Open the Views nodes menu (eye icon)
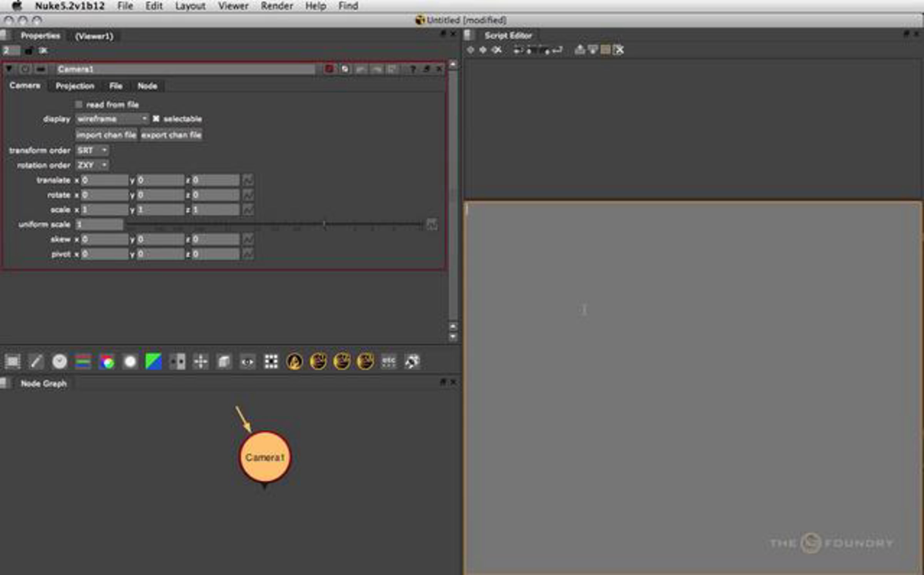 [x=248, y=362]
